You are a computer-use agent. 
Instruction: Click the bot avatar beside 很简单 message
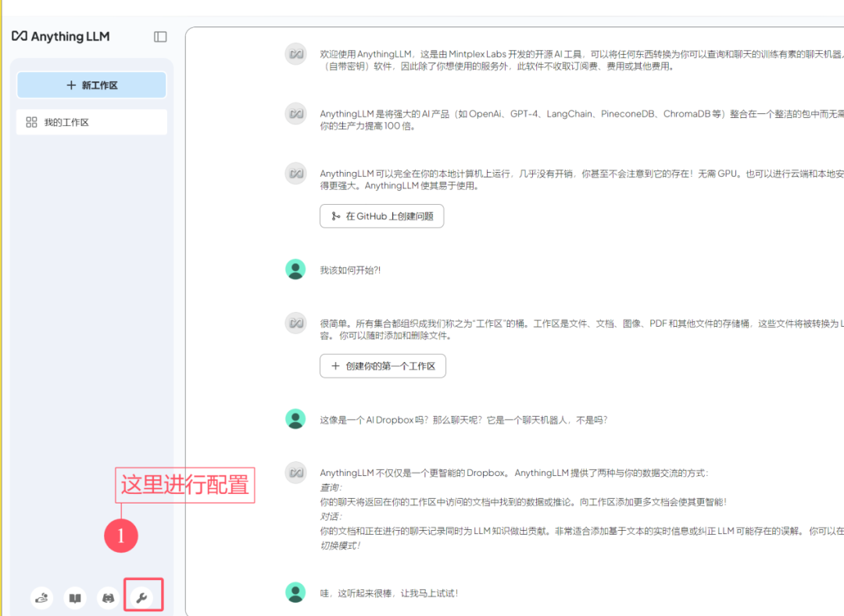click(295, 323)
